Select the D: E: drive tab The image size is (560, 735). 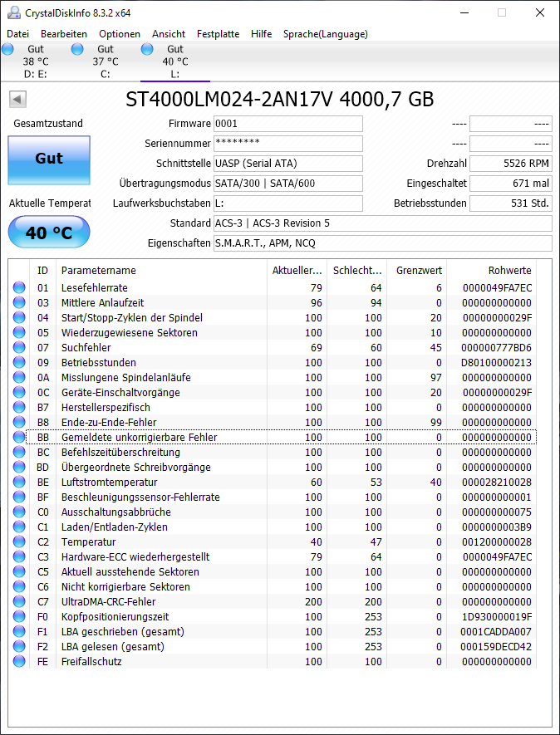click(x=35, y=61)
